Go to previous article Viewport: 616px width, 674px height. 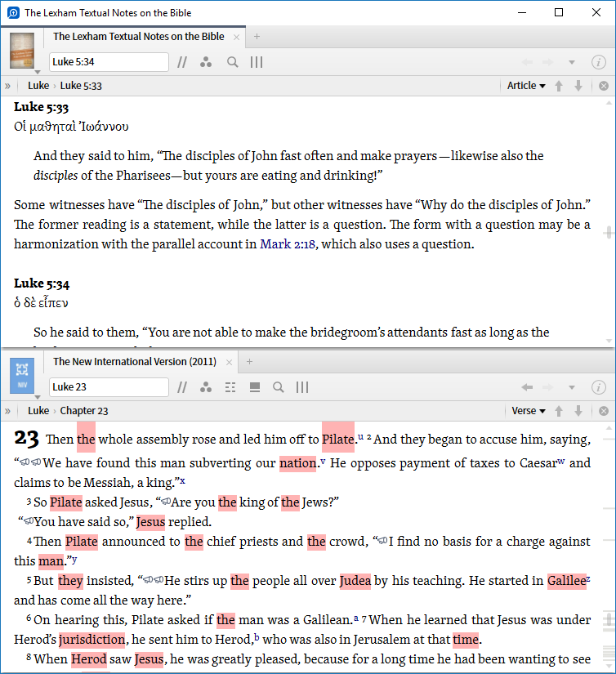pos(559,86)
